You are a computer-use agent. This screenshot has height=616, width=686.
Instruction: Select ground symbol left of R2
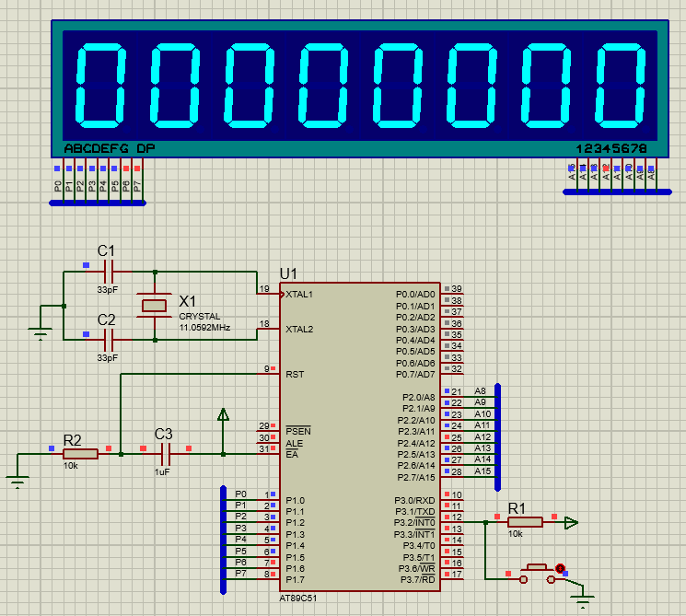[17, 482]
